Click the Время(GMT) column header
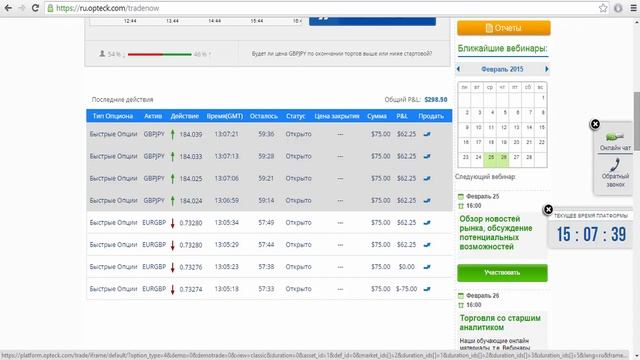Image resolution: width=640 pixels, height=360 pixels. coord(224,116)
